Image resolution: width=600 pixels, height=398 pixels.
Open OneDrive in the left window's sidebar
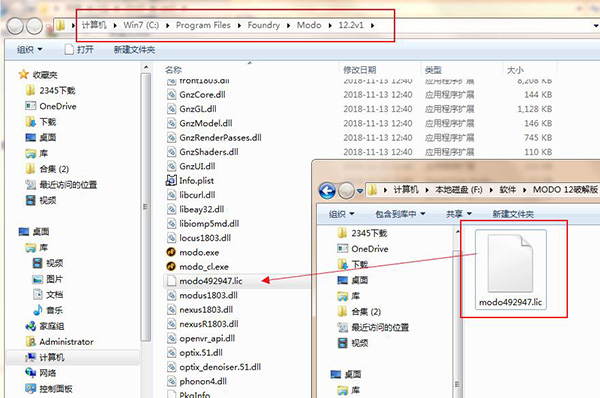[51, 106]
